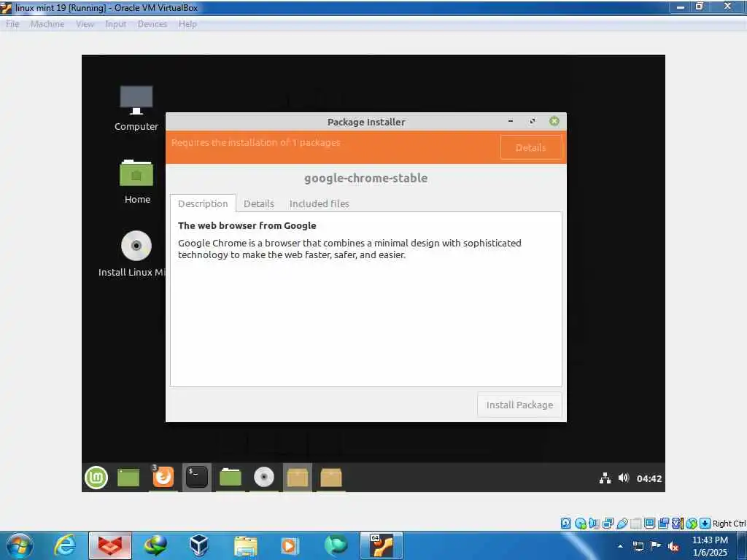Click the VirtualBox CPU virtualization status icon
This screenshot has width=747, height=560.
tap(678, 524)
